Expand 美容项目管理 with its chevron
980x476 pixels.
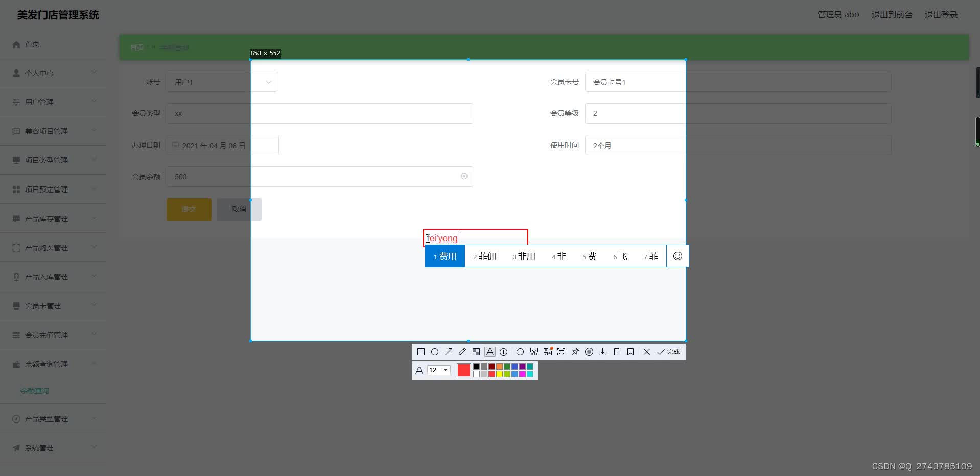tap(94, 131)
